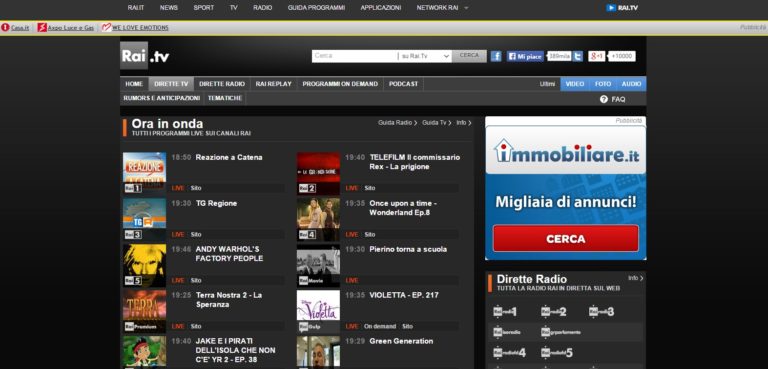Open Info link in Dirette Radio panel
Image resolution: width=768 pixels, height=369 pixels.
coord(636,278)
